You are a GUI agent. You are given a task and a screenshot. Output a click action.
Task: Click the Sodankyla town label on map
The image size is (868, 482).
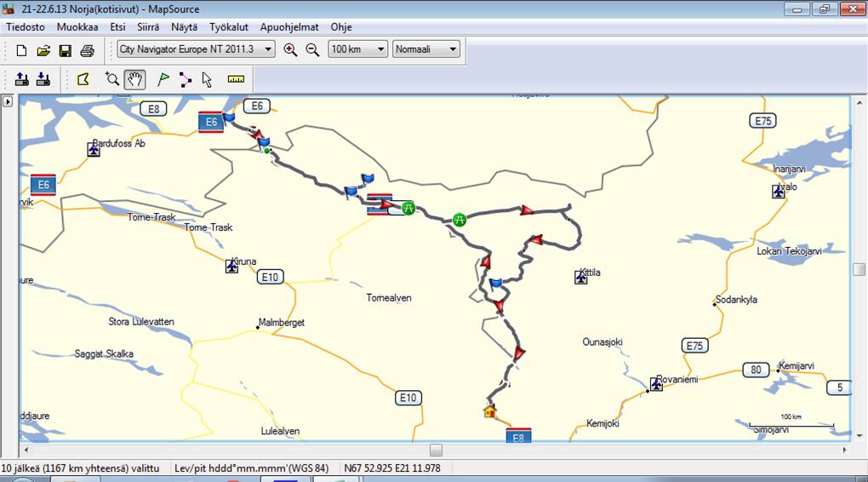pyautogui.click(x=736, y=300)
